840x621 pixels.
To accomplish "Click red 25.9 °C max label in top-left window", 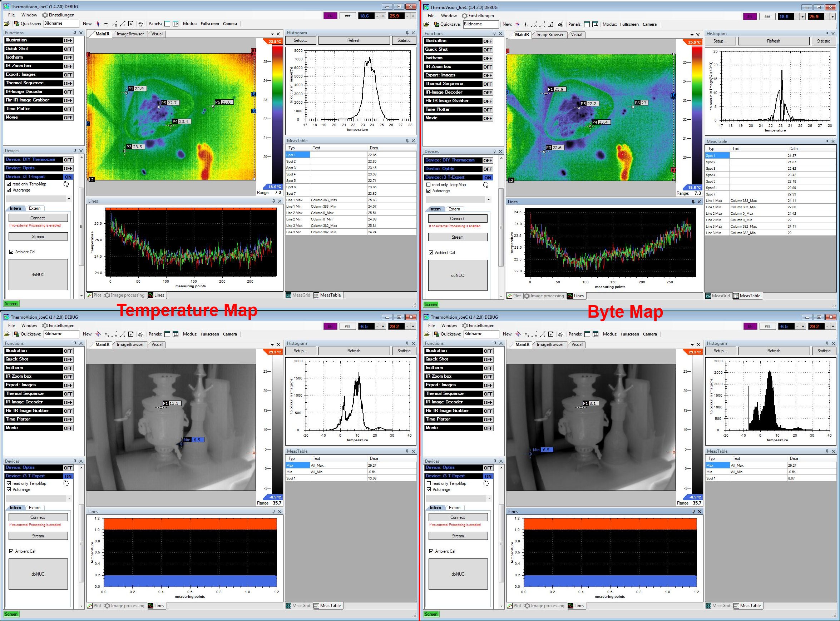I will (275, 42).
